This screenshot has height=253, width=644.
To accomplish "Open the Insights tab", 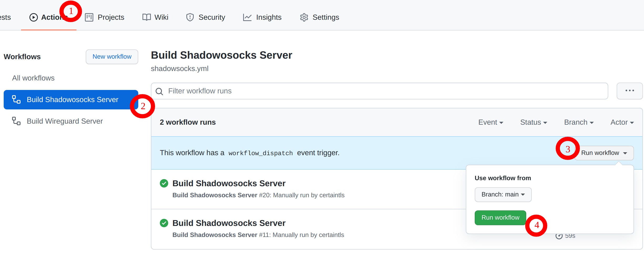I will [x=262, y=17].
